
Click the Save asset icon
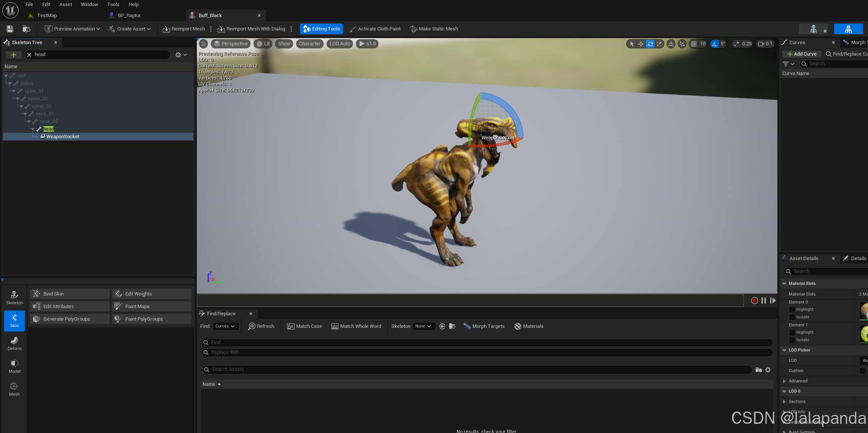point(10,29)
